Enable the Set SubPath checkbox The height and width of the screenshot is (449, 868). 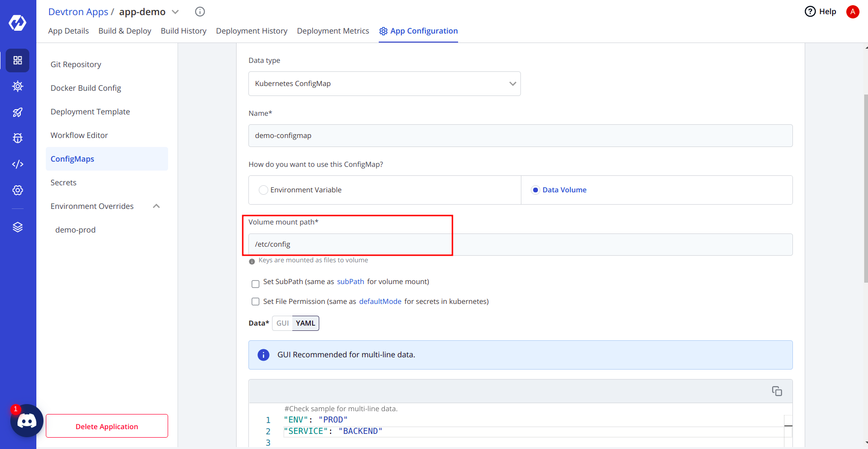pyautogui.click(x=255, y=284)
